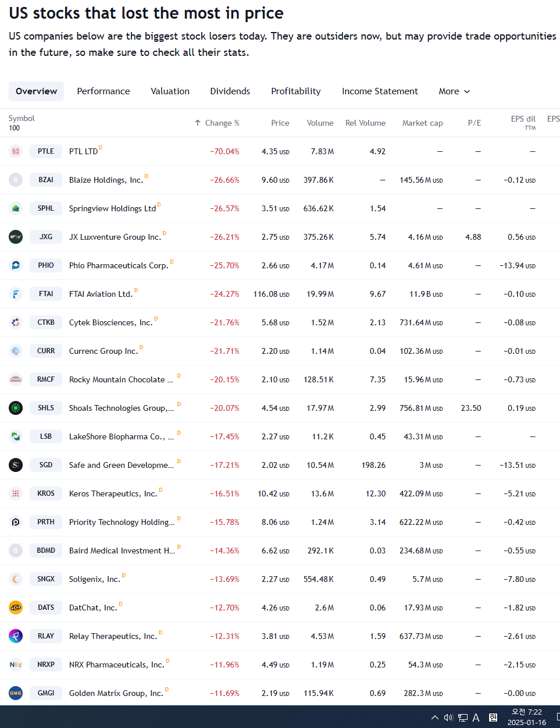Image resolution: width=560 pixels, height=728 pixels.
Task: Click the Keros Therapeutics logo icon
Action: tap(16, 493)
